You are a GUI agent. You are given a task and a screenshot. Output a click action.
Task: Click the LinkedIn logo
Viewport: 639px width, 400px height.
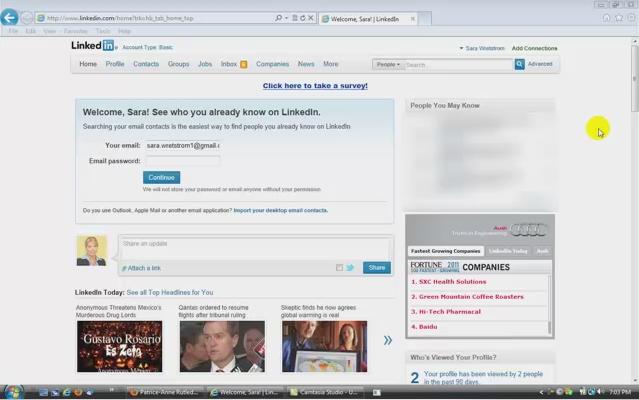(93, 45)
